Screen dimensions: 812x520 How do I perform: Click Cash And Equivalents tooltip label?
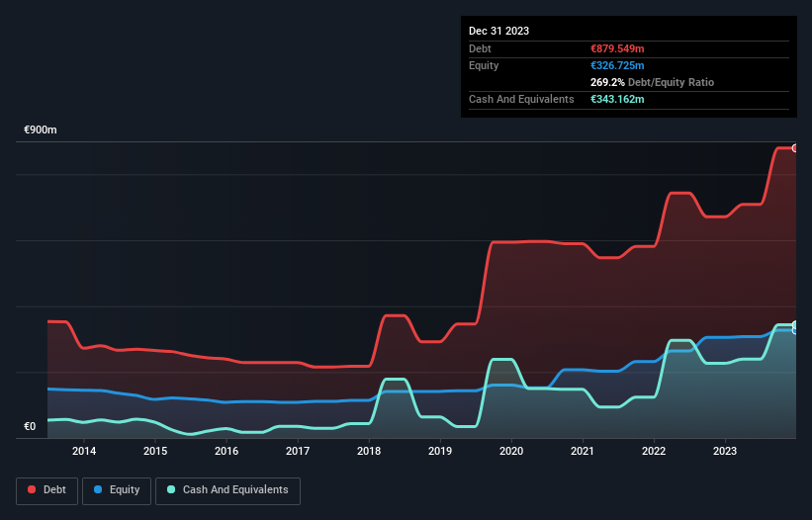point(521,99)
